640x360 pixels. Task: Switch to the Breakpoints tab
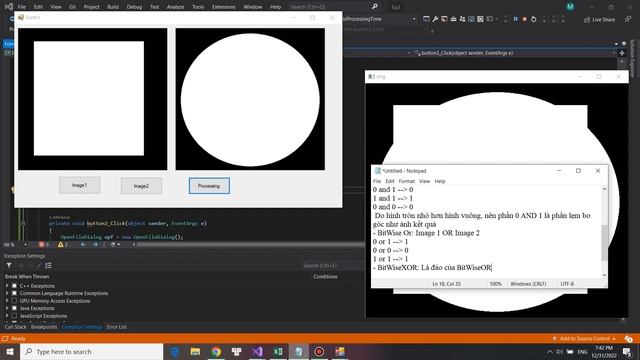click(44, 327)
